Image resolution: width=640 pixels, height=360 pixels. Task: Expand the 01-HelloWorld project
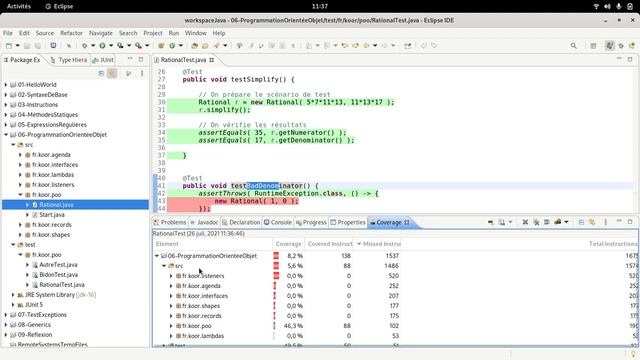(x=6, y=85)
